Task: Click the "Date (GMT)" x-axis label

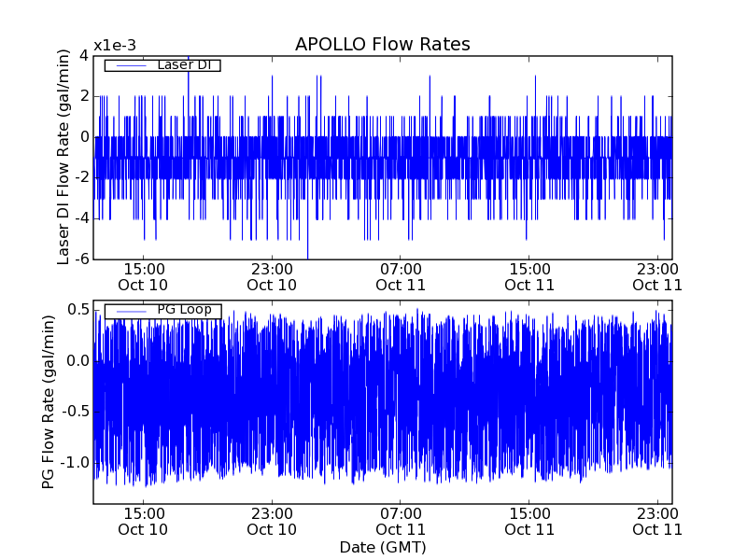Action: click(x=382, y=547)
